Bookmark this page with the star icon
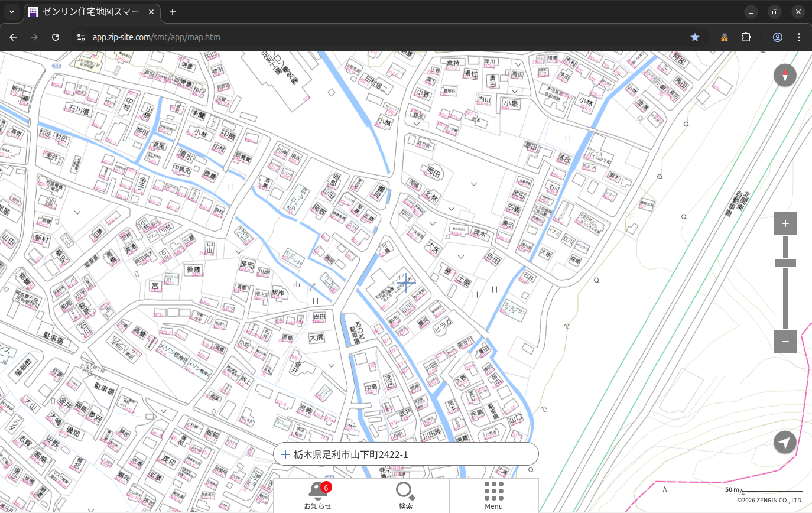Viewport: 812px width, 513px height. pyautogui.click(x=695, y=37)
